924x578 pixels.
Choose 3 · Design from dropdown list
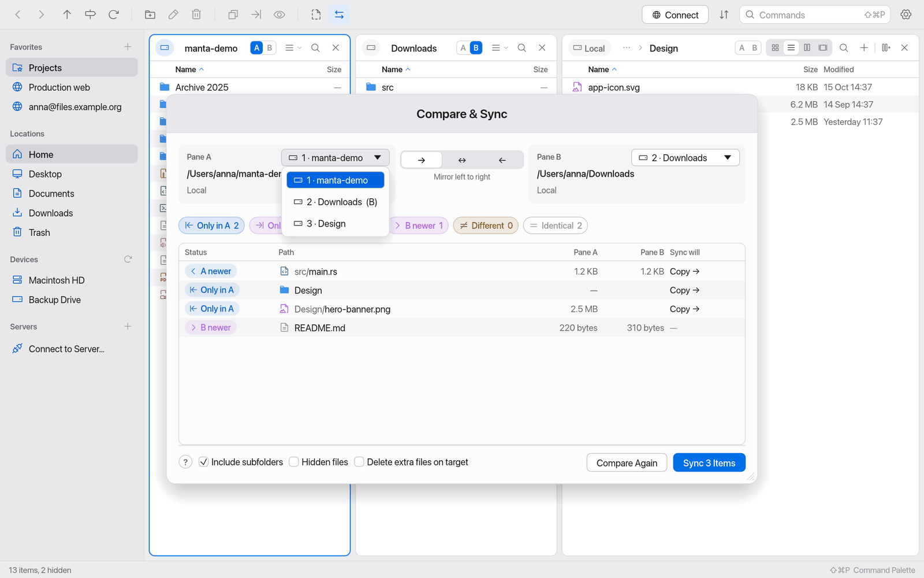336,224
